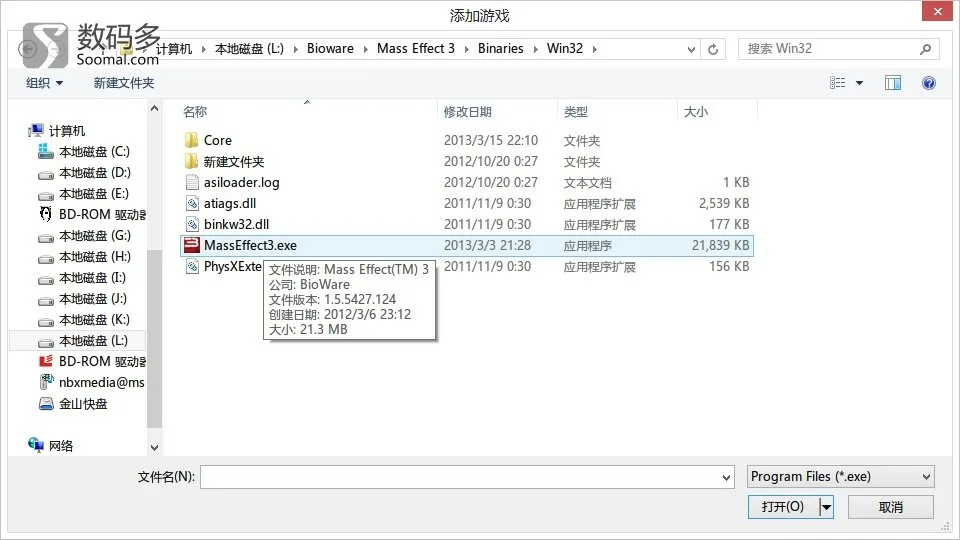Click the 计算机 icon in the tree
The width and height of the screenshot is (960, 540).
(36, 130)
